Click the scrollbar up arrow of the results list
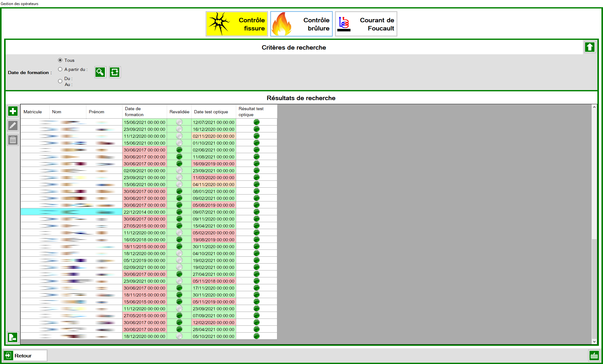This screenshot has height=364, width=603. click(594, 107)
